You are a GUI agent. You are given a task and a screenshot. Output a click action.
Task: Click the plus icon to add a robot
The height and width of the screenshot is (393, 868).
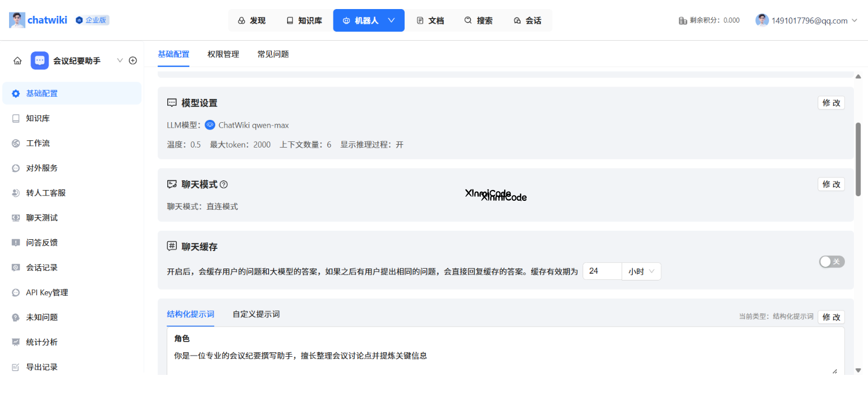[133, 60]
